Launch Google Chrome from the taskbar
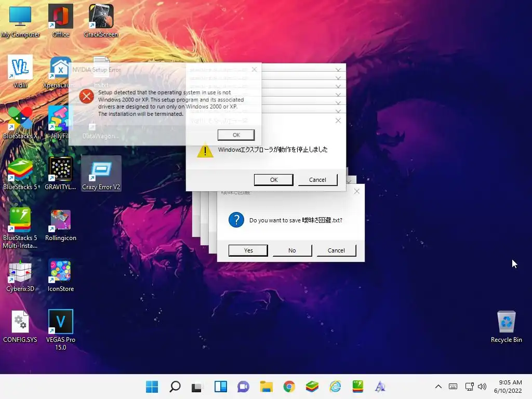Viewport: 532px width, 399px height. [289, 387]
